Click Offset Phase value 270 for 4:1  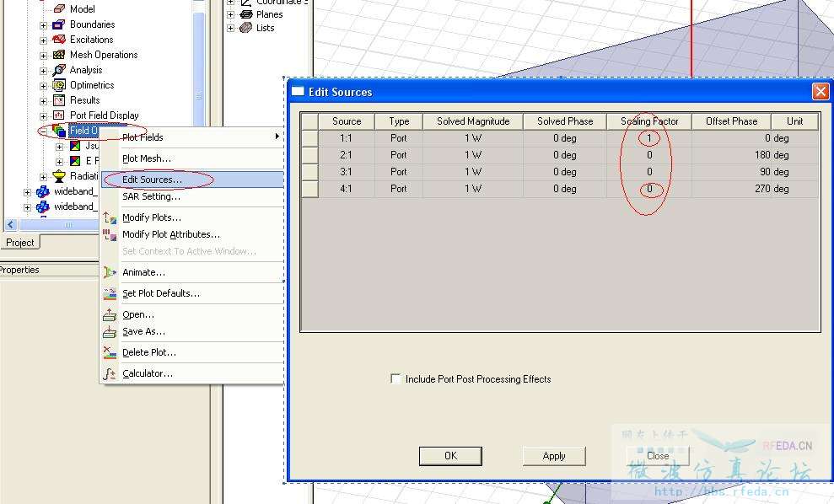[x=731, y=189]
